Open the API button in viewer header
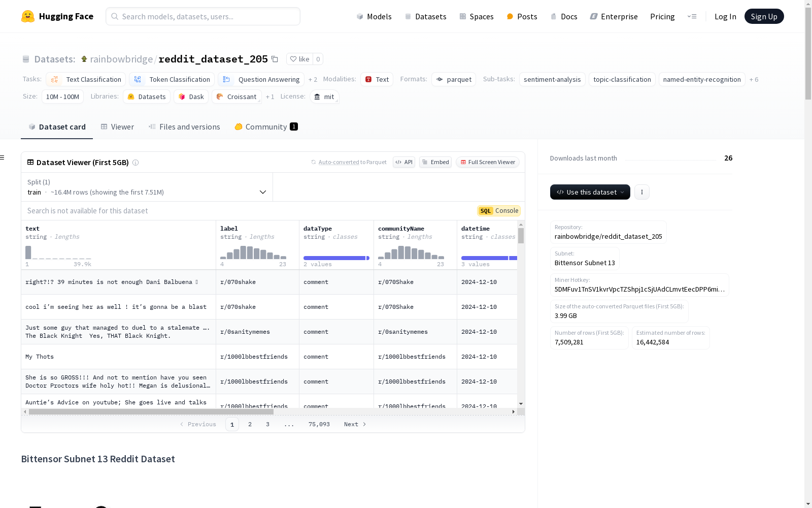Viewport: 812px width, 508px height. click(404, 162)
